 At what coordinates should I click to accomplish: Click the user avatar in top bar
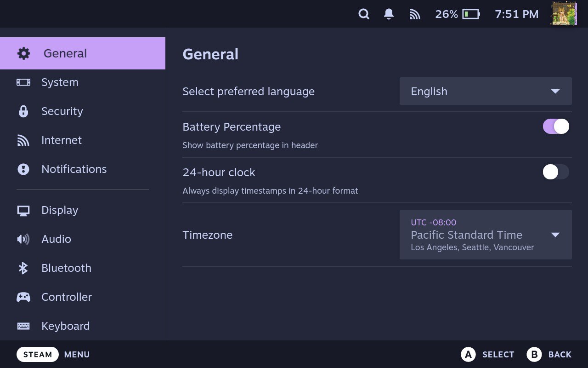(564, 14)
